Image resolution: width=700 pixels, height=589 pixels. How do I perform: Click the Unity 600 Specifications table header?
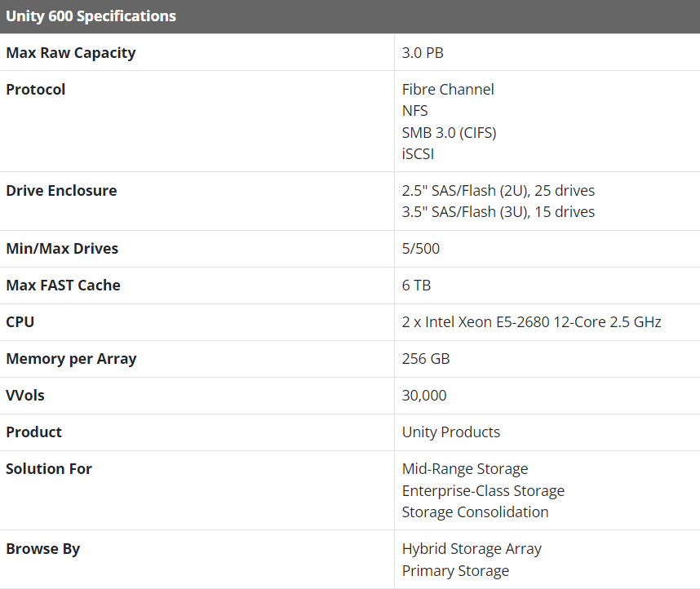91,16
